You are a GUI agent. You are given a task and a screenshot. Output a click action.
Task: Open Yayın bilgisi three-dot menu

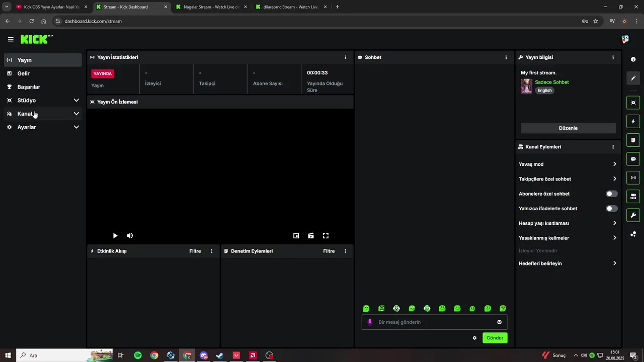[613, 57]
